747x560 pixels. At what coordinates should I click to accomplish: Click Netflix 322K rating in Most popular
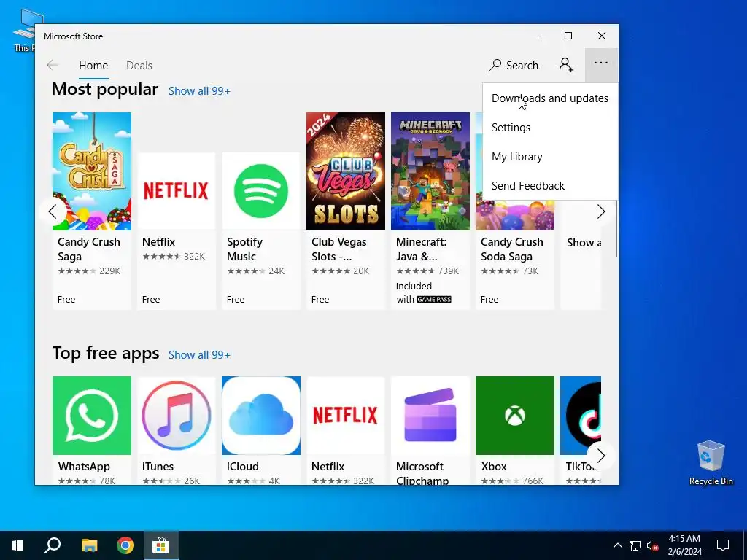(x=174, y=256)
